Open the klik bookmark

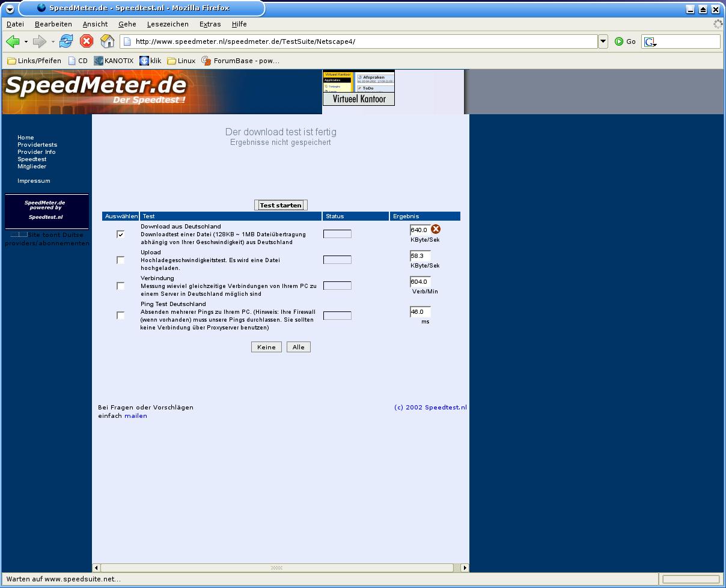150,61
